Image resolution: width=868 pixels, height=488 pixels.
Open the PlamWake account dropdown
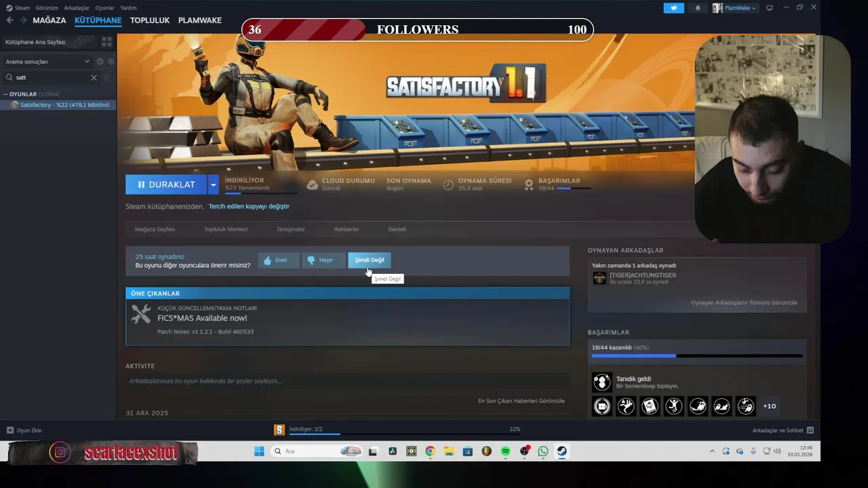click(741, 8)
